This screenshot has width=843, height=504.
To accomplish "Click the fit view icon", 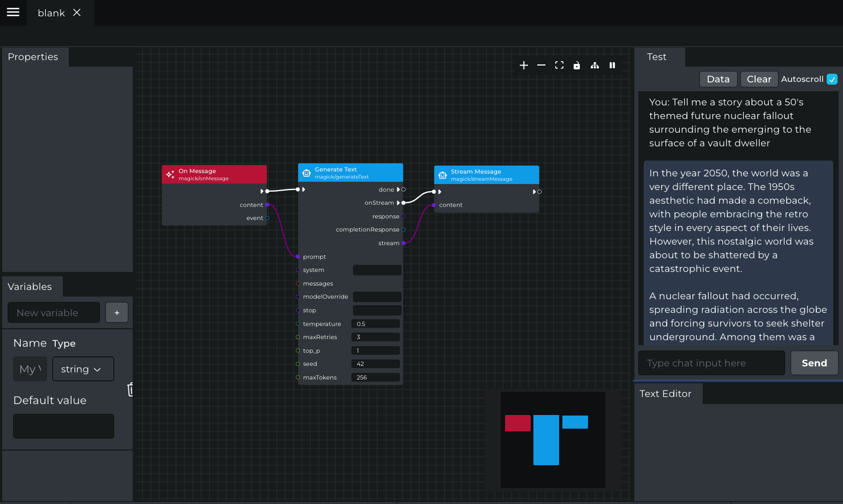I will (559, 66).
